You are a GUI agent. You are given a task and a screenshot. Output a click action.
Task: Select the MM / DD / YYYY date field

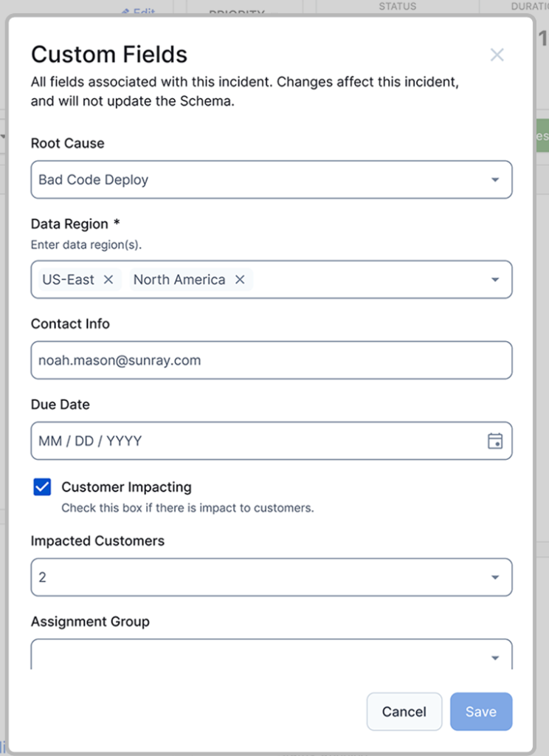click(221, 439)
